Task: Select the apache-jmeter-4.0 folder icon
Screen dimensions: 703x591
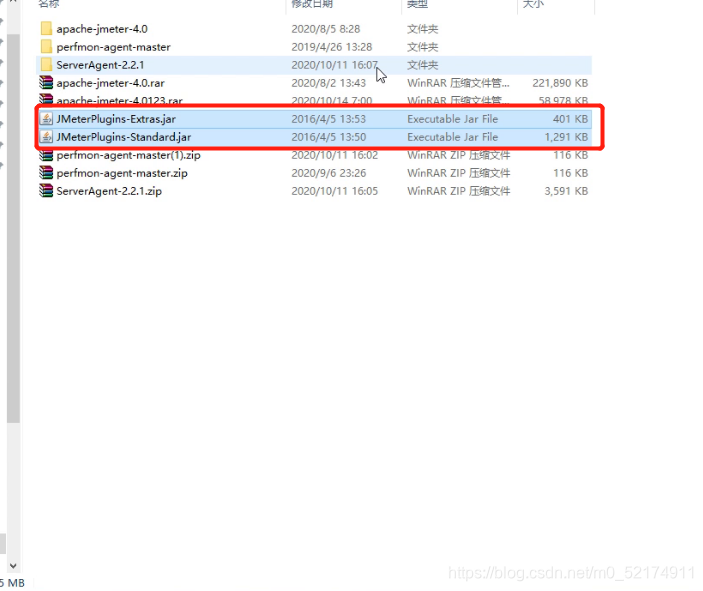Action: [46, 29]
